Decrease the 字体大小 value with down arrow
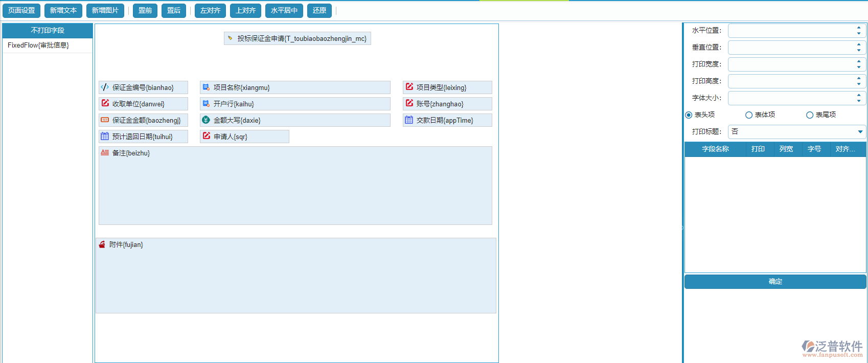 pos(859,101)
